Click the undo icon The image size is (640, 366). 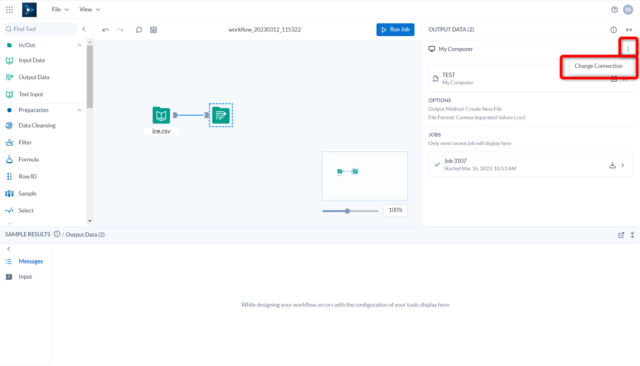pyautogui.click(x=105, y=30)
